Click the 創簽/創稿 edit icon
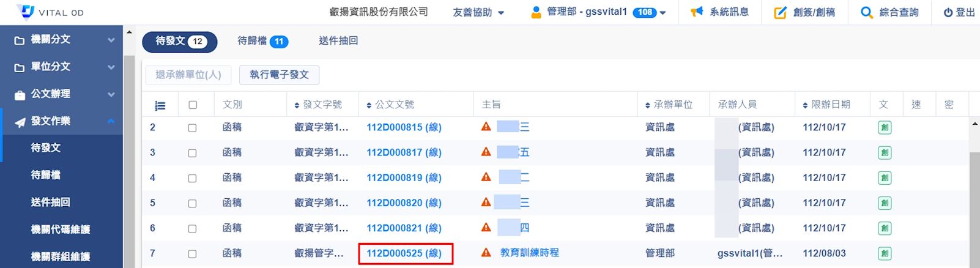 780,12
